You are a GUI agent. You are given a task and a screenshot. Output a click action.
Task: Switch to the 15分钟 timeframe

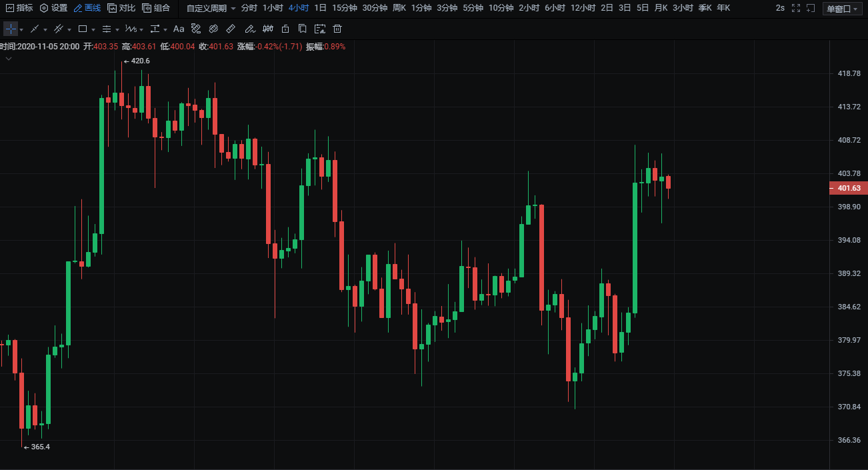(345, 8)
